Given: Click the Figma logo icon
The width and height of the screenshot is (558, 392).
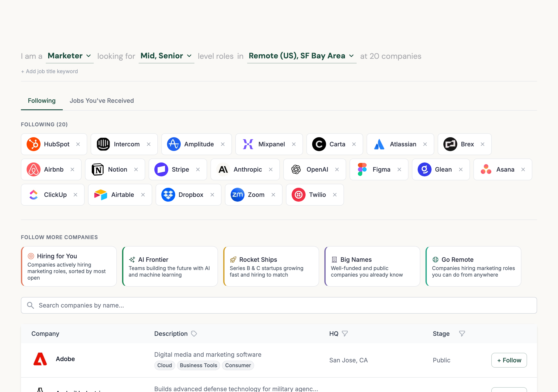Looking at the screenshot, I should click(362, 169).
